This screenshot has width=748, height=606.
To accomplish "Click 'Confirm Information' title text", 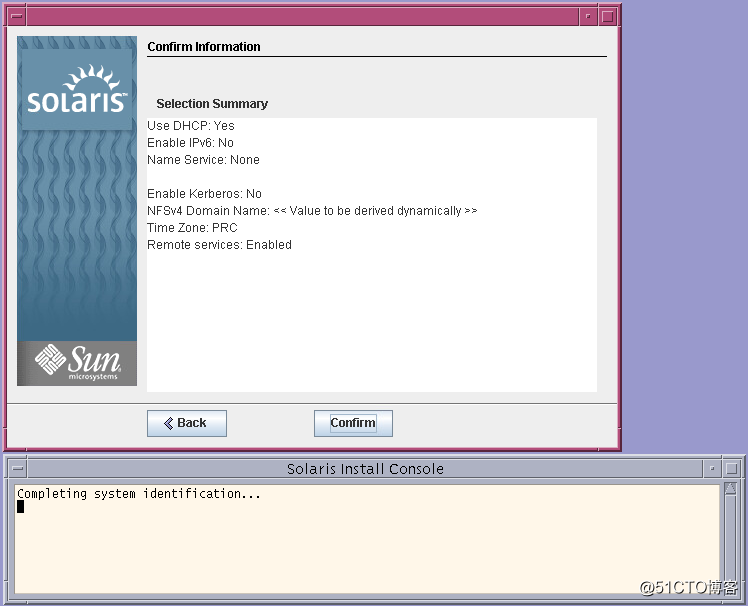I will tap(204, 47).
